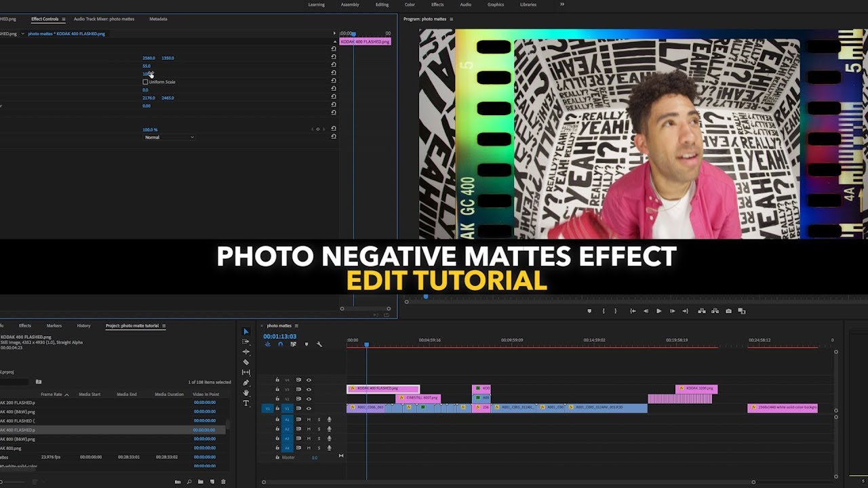Click the New Bin folder icon
This screenshot has width=868, height=488.
click(200, 482)
